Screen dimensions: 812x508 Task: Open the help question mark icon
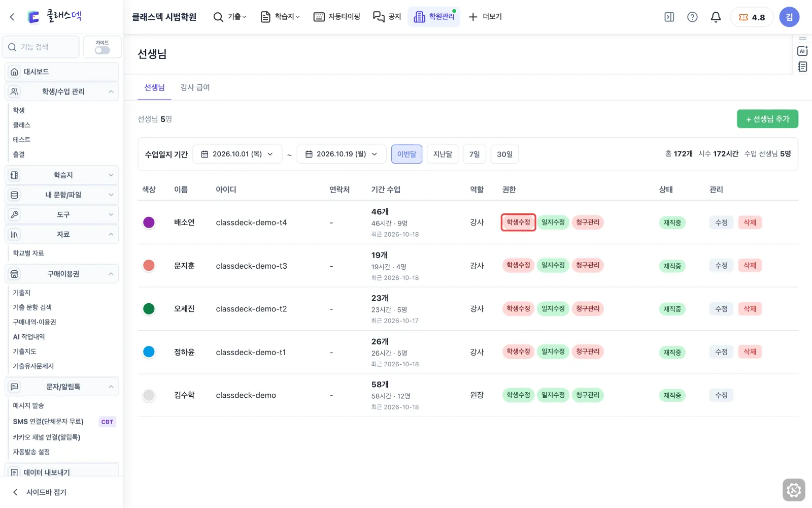pos(692,17)
